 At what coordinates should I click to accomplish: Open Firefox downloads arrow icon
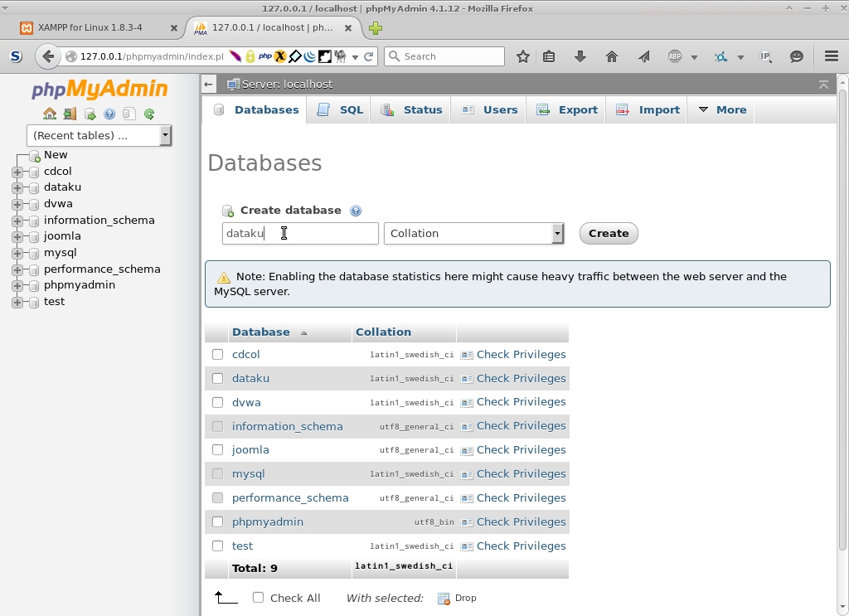tap(580, 56)
